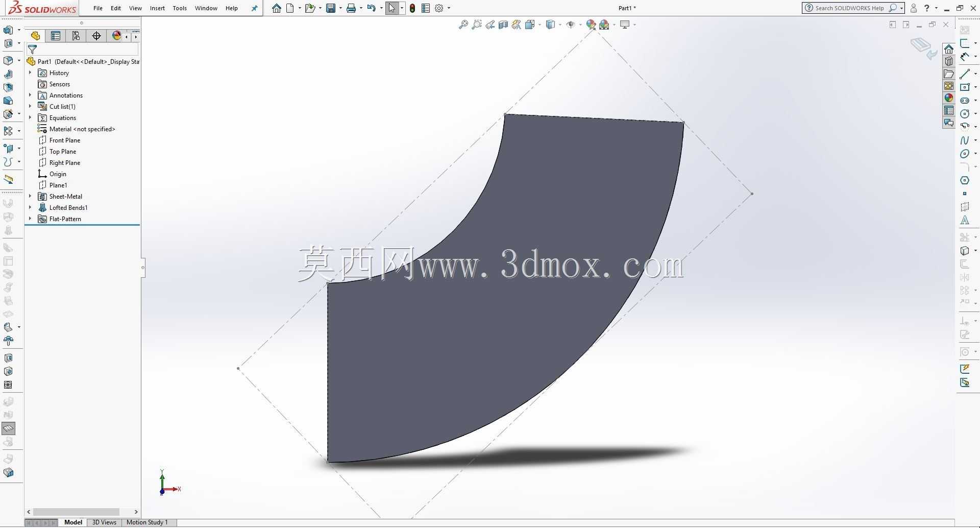The image size is (980, 528).
Task: Open Appearances task pane color ball
Action: tap(949, 98)
